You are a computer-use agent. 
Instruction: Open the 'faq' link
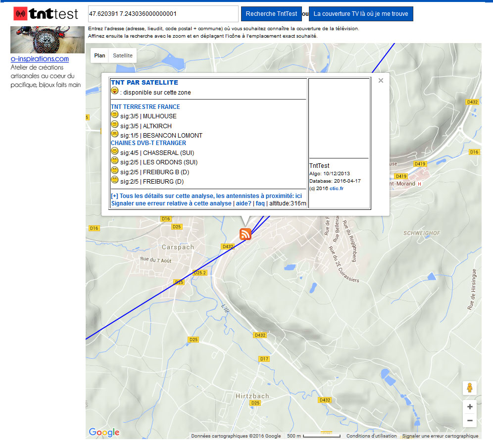pos(260,203)
